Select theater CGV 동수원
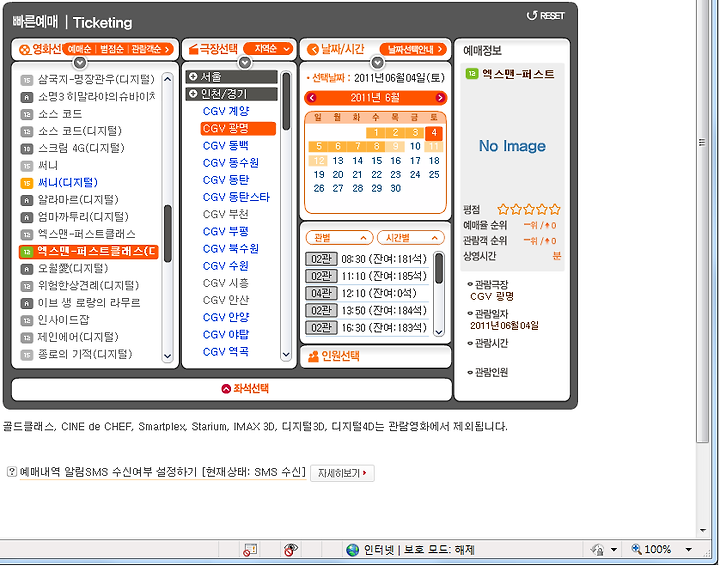720x566 pixels. [231, 163]
